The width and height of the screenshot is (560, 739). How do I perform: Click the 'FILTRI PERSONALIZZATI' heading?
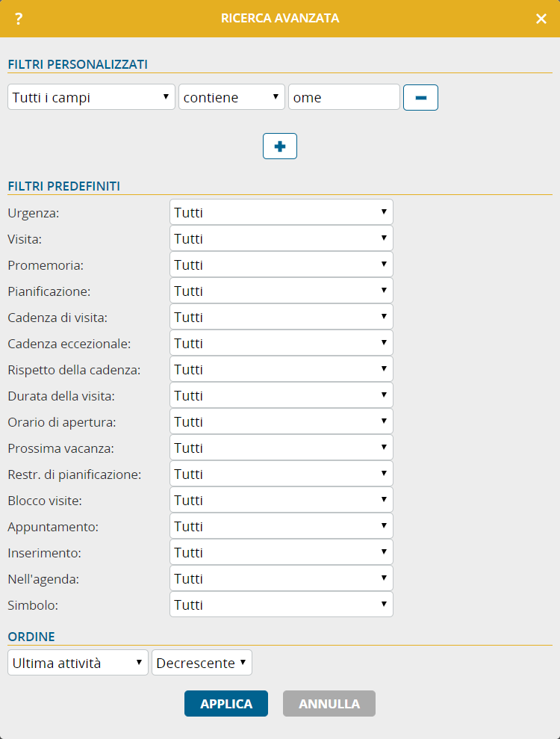[x=78, y=64]
